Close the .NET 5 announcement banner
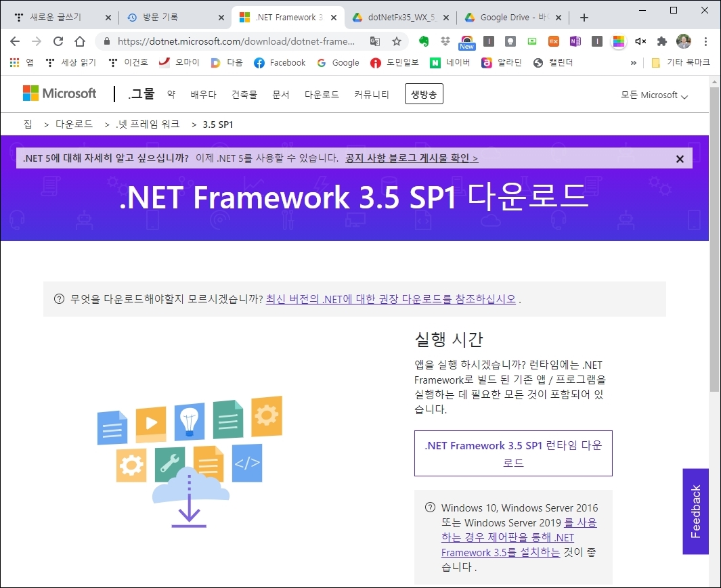Viewport: 721px width, 588px height. click(680, 159)
